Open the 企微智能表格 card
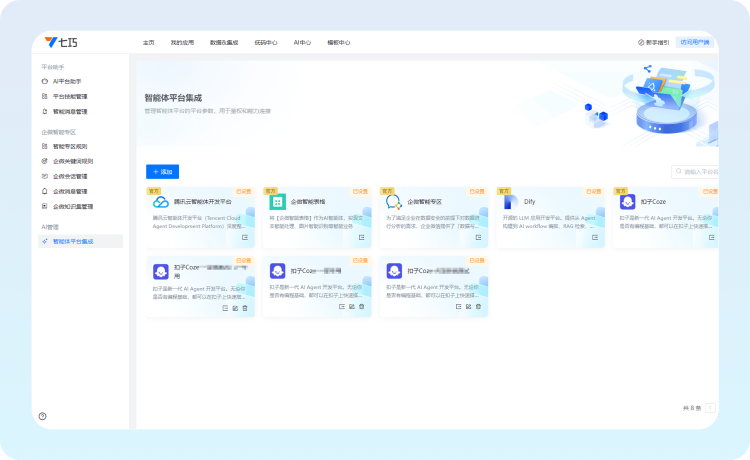 (317, 218)
